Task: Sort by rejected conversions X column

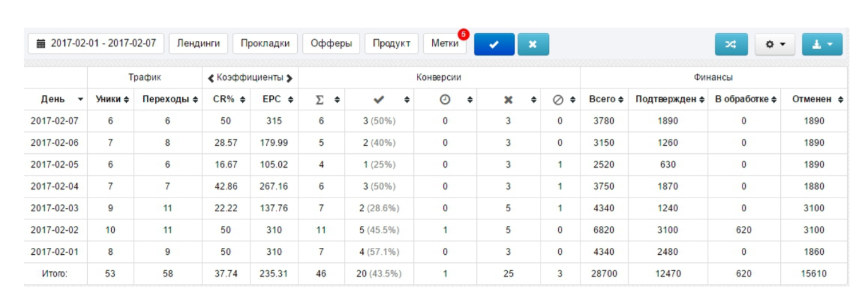Action: coord(508,100)
